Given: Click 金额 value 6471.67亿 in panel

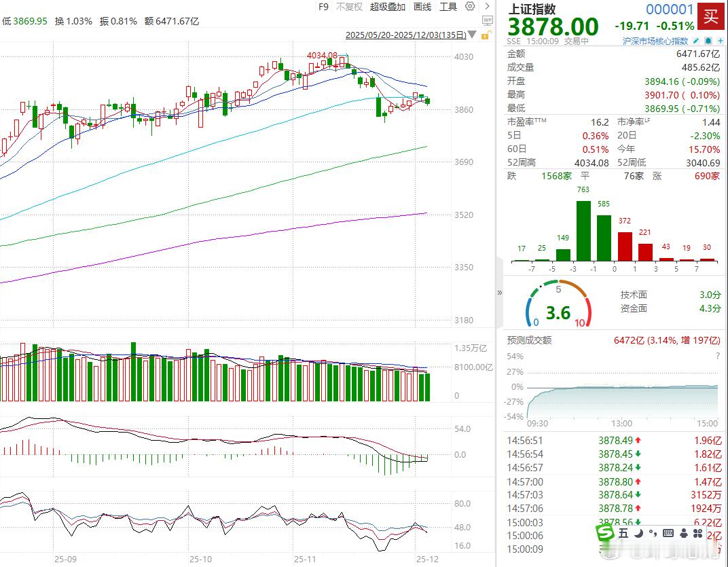Looking at the screenshot, I should pos(698,54).
